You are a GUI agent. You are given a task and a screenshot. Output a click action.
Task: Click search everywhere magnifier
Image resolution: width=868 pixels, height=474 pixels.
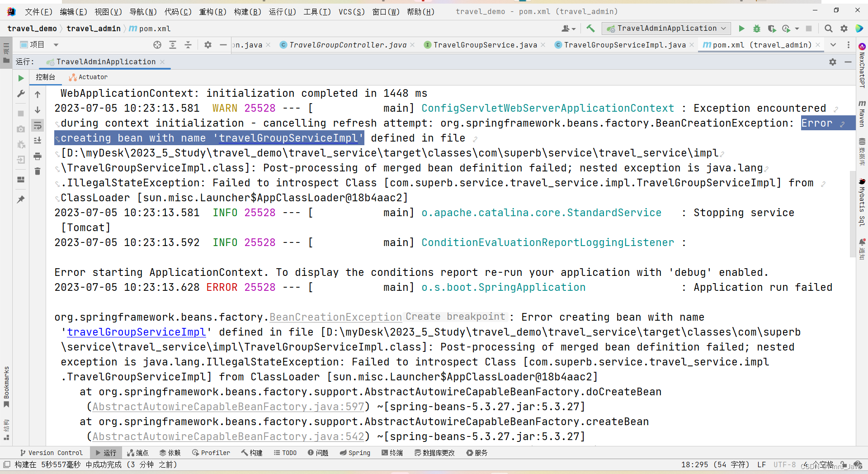[x=828, y=28]
